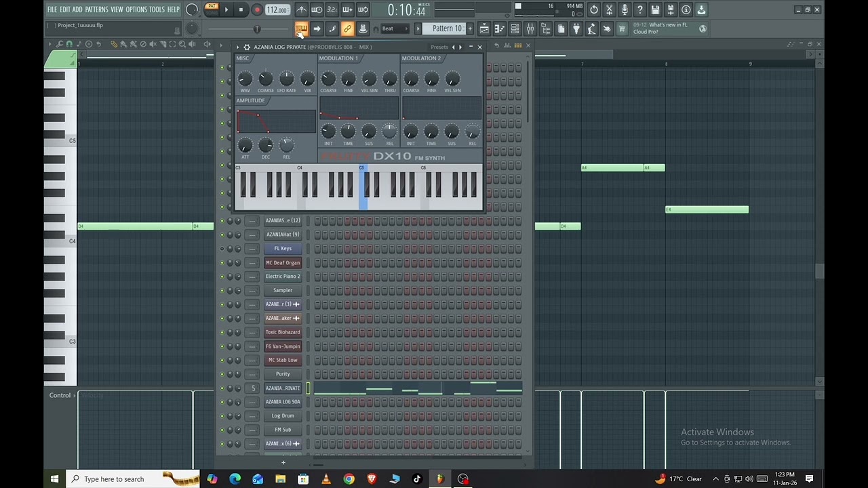
Task: Open the ADD menu
Action: (x=77, y=9)
